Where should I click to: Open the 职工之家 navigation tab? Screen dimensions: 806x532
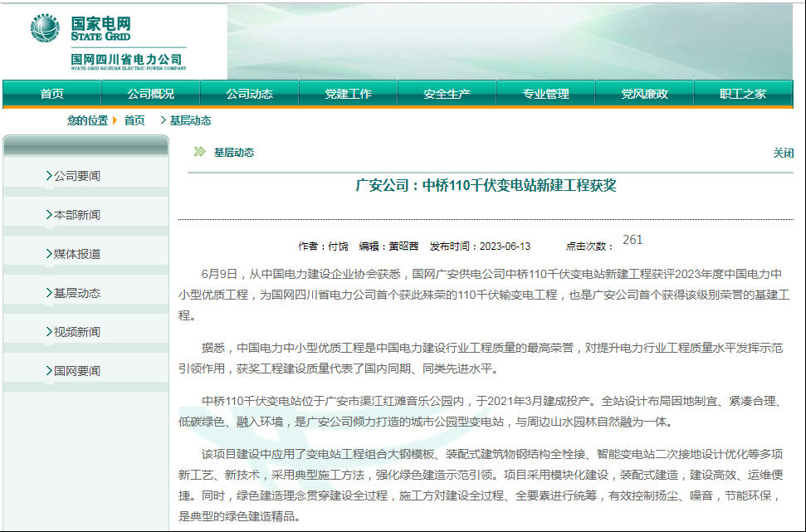743,94
